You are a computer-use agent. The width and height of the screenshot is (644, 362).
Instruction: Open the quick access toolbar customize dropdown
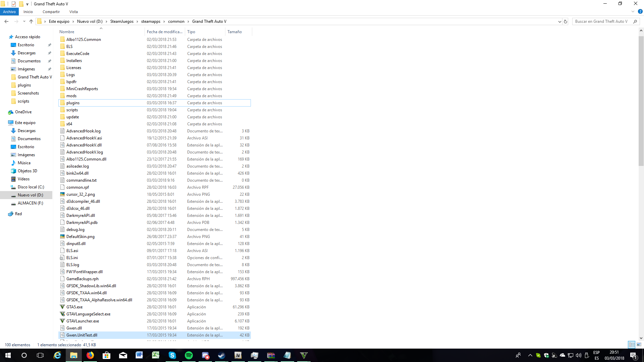[x=28, y=4]
